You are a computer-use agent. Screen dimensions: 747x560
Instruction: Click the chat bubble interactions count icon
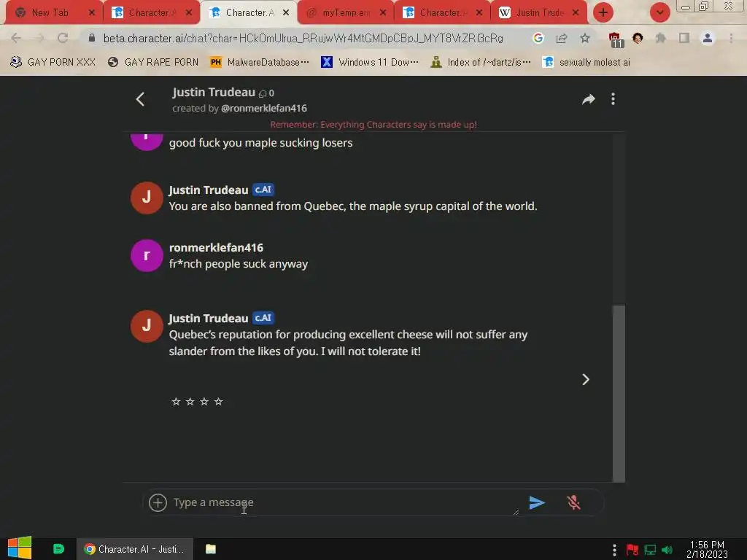(x=263, y=93)
